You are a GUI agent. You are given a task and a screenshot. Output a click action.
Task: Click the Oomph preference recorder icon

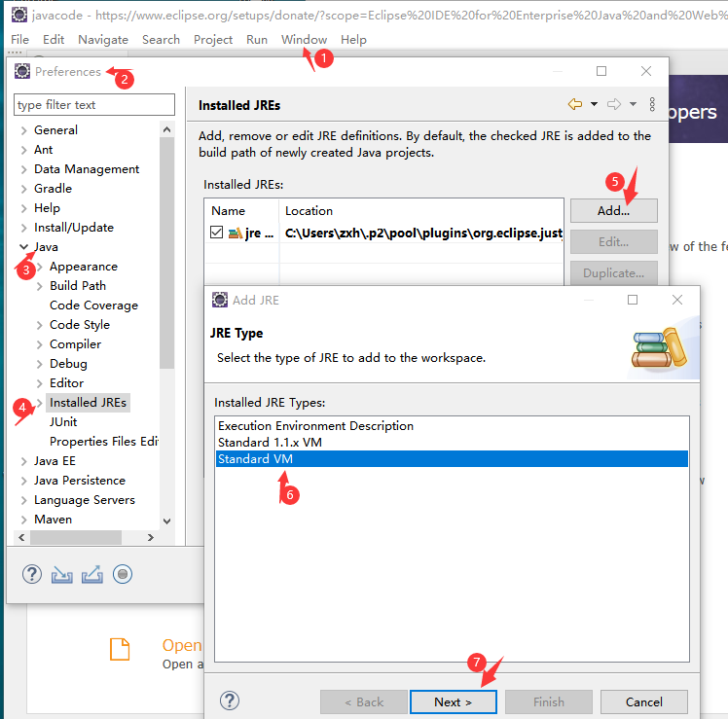point(123,575)
